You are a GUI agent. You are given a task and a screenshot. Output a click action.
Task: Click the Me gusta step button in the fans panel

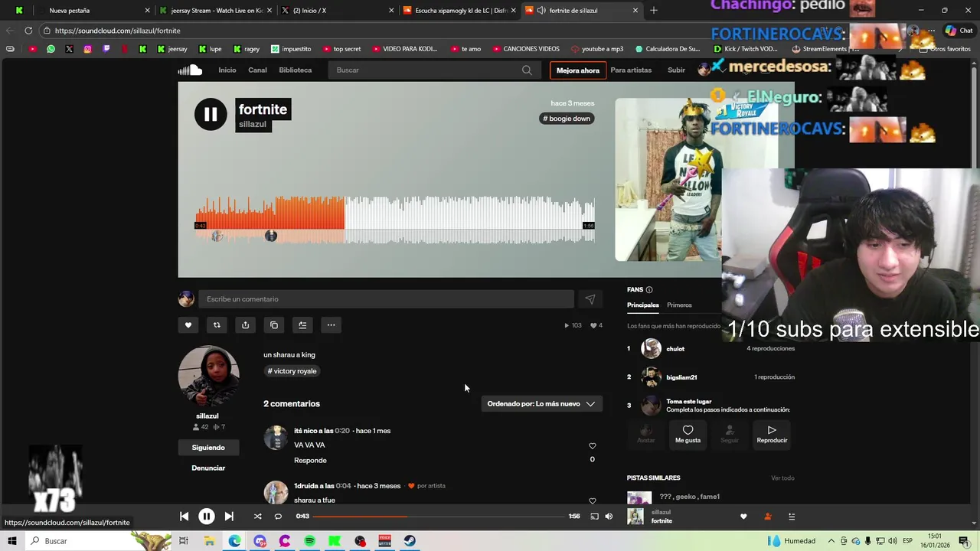pos(688,434)
